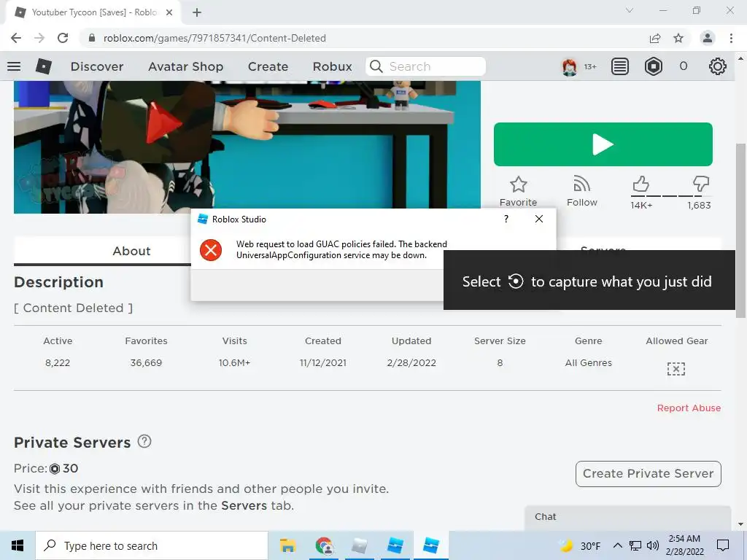Open the Chrome profile icon
The image size is (747, 560).
(708, 38)
